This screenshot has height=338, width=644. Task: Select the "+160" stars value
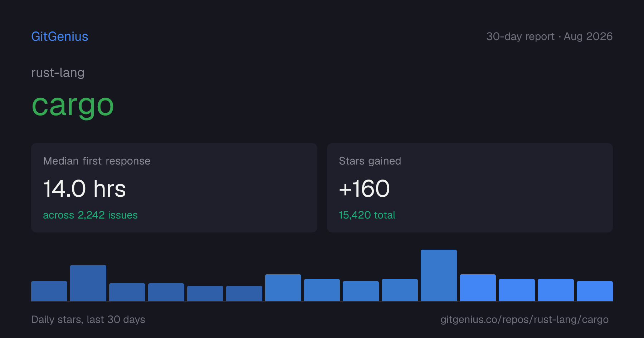[364, 188]
